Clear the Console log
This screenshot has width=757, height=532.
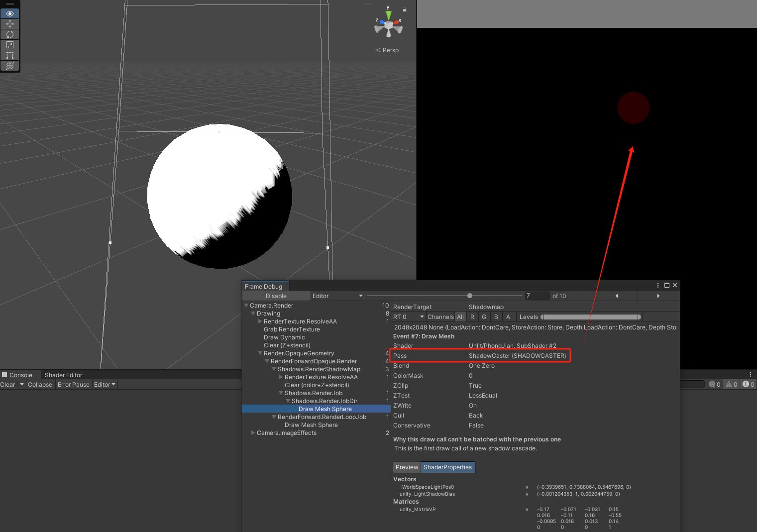pyautogui.click(x=8, y=385)
